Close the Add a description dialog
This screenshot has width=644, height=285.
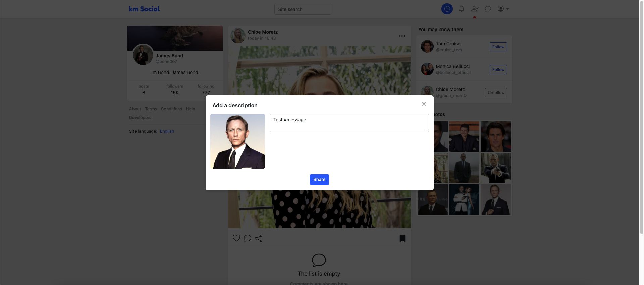[424, 105]
